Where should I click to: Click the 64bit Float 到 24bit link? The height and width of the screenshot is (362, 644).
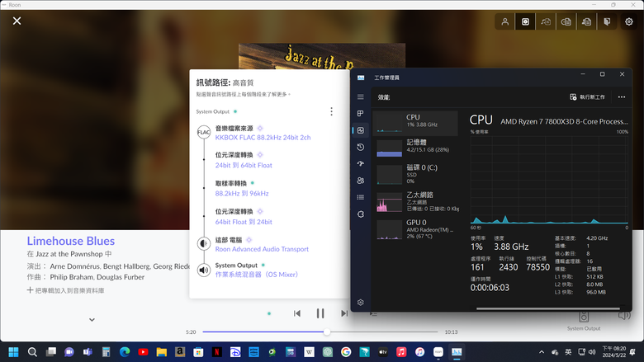[244, 222]
